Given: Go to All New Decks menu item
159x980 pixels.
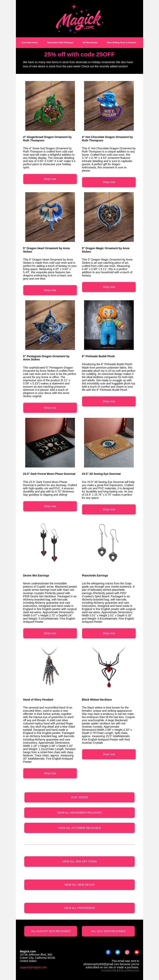Looking at the screenshot, I should pyautogui.click(x=90, y=43).
